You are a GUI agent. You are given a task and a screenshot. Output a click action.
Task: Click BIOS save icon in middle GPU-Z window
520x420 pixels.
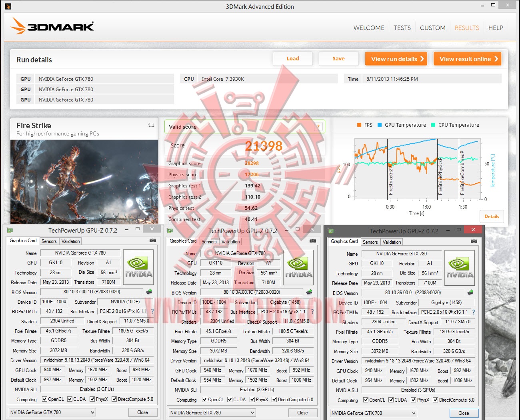click(x=309, y=292)
